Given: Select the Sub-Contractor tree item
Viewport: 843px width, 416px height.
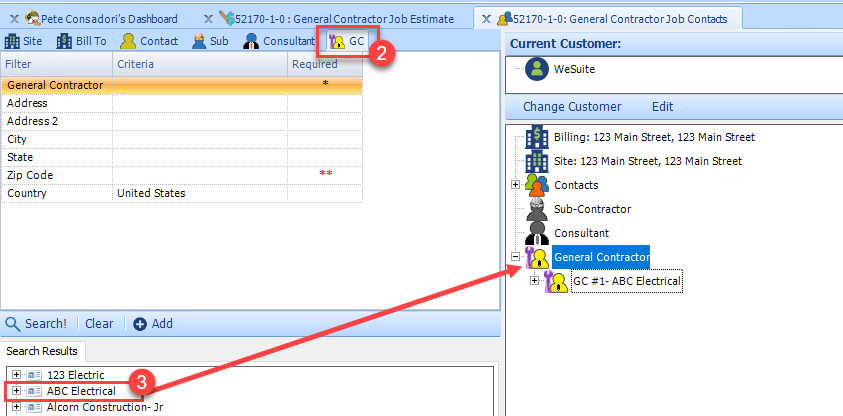Looking at the screenshot, I should tap(592, 209).
